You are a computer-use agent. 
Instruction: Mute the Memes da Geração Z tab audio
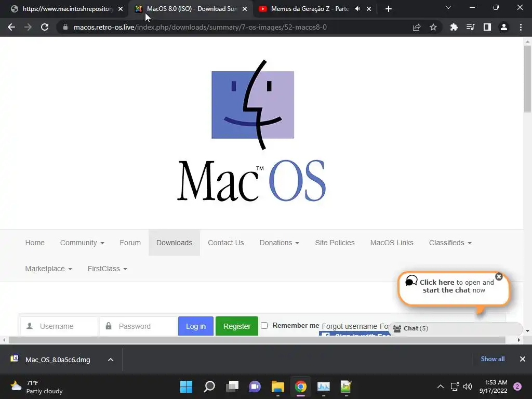357,9
